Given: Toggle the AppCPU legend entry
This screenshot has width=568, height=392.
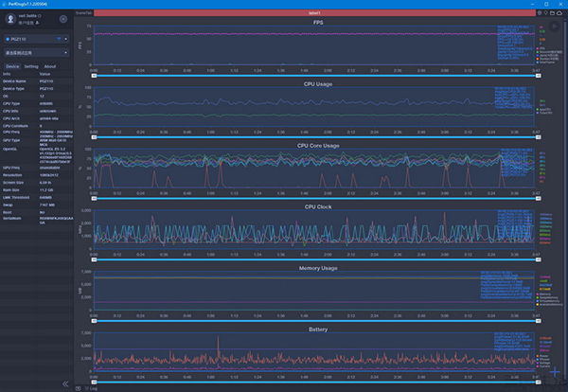Looking at the screenshot, I should point(543,109).
